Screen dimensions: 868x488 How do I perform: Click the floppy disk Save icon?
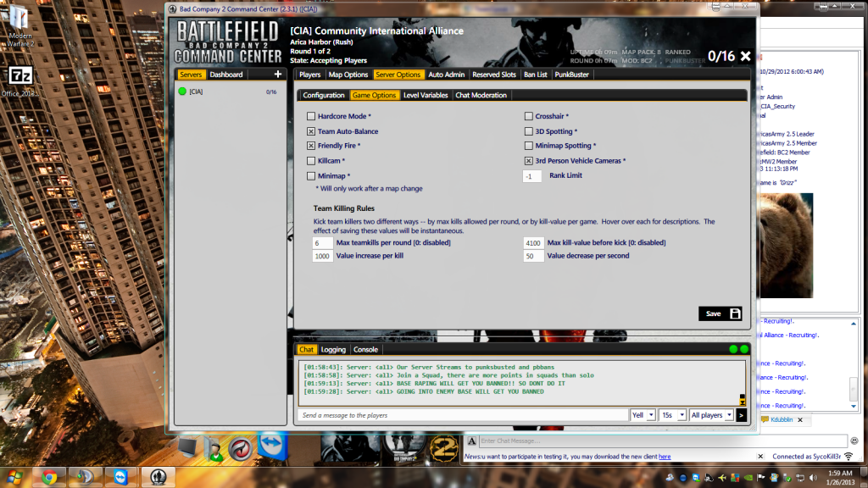[x=735, y=313]
